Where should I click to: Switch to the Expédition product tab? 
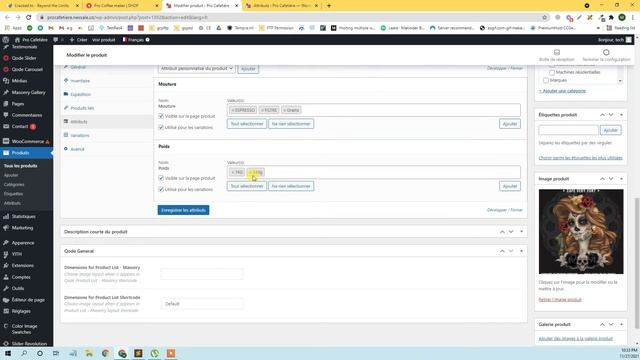tap(80, 94)
